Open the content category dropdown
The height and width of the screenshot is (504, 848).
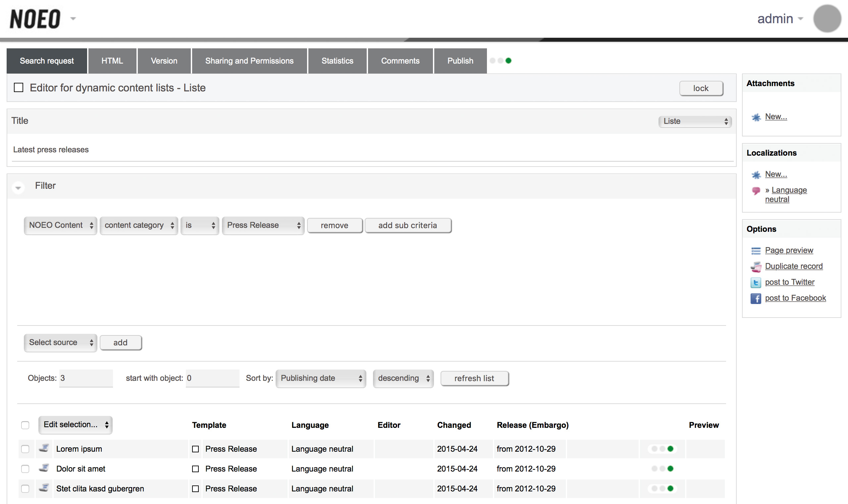(x=138, y=225)
